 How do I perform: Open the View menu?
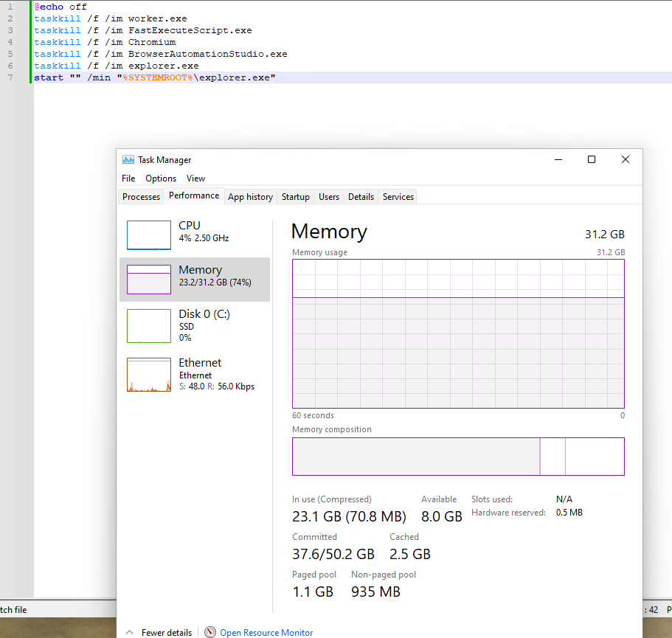pyautogui.click(x=195, y=178)
